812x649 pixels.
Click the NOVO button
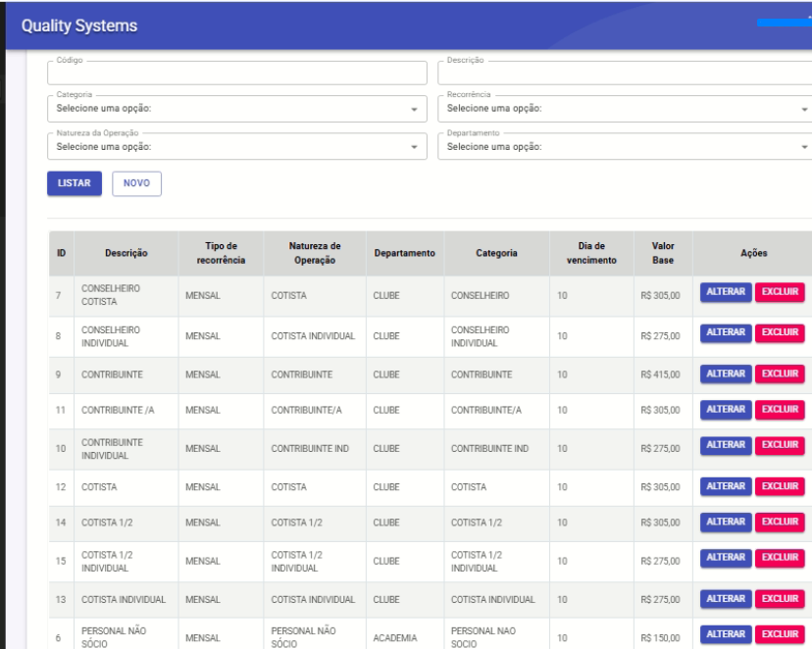tap(136, 184)
